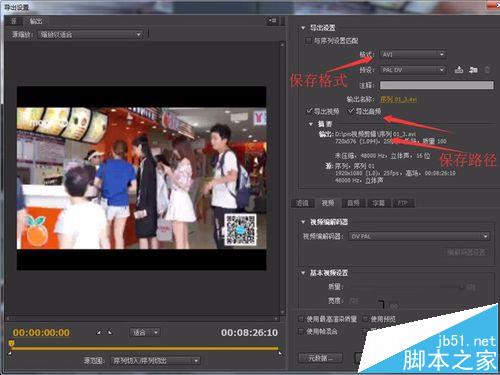The width and height of the screenshot is (500, 375).
Task: Switch to the 源 tab
Action: [x=14, y=21]
